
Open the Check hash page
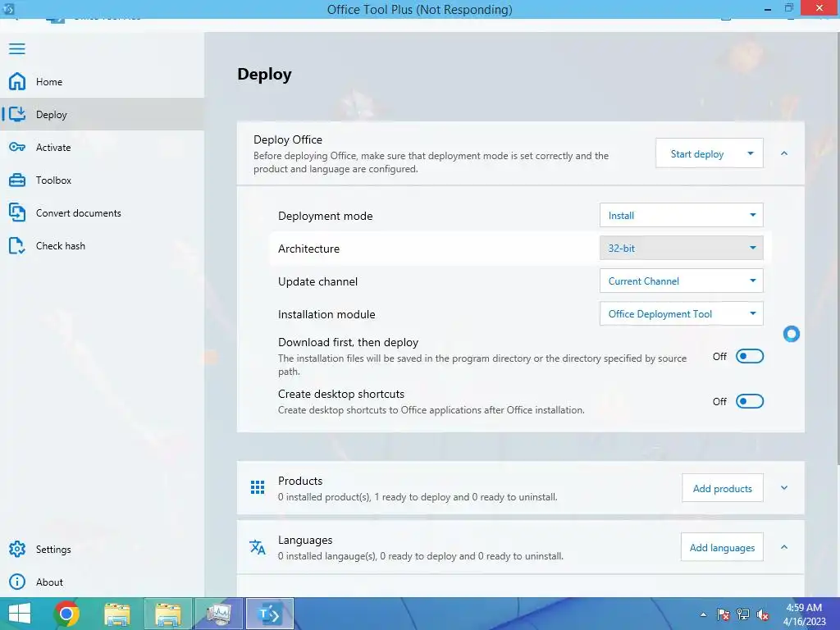coord(102,245)
